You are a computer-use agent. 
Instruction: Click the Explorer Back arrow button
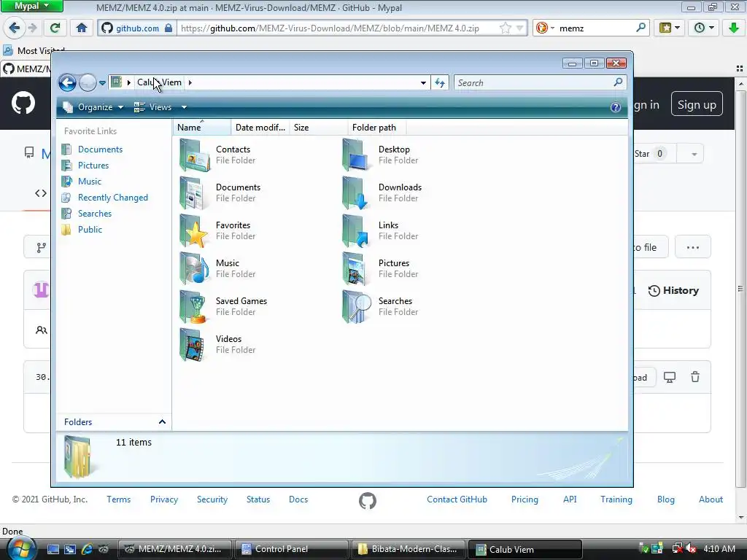click(x=68, y=83)
